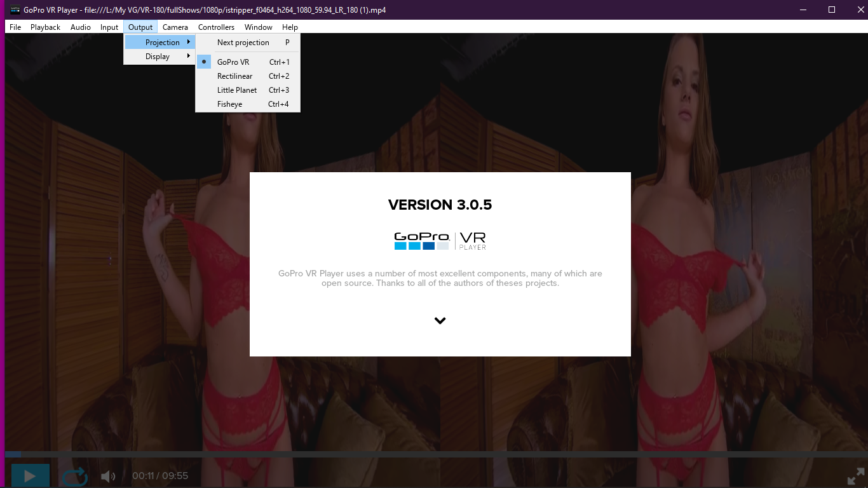The height and width of the screenshot is (488, 868).
Task: Open the Playback menu
Action: (45, 27)
